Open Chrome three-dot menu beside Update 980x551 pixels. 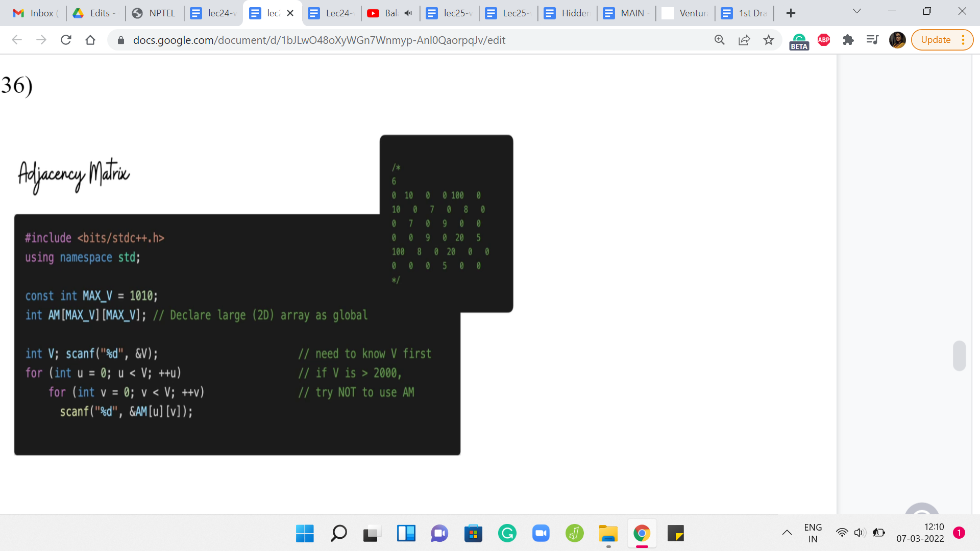coord(963,40)
